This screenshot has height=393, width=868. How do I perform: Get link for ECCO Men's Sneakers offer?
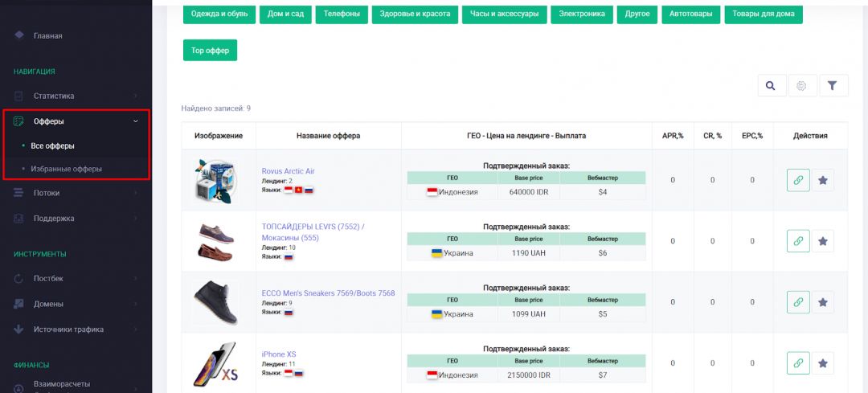pos(798,302)
